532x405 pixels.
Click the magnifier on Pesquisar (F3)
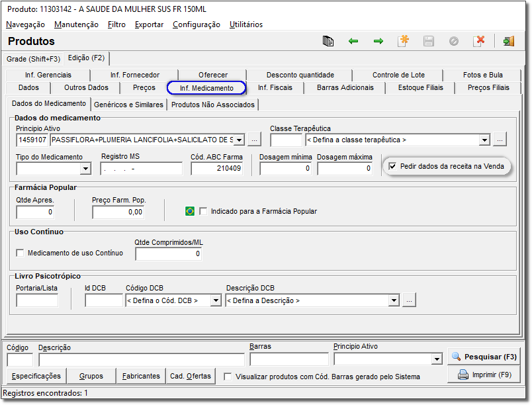(456, 356)
